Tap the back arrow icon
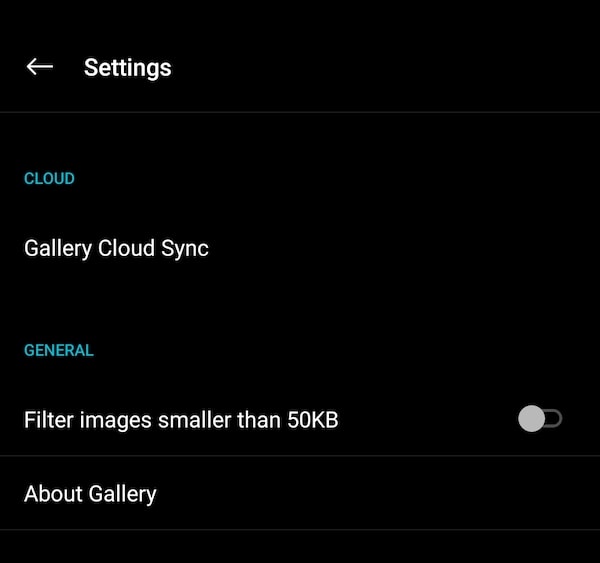The image size is (600, 563). [x=39, y=67]
